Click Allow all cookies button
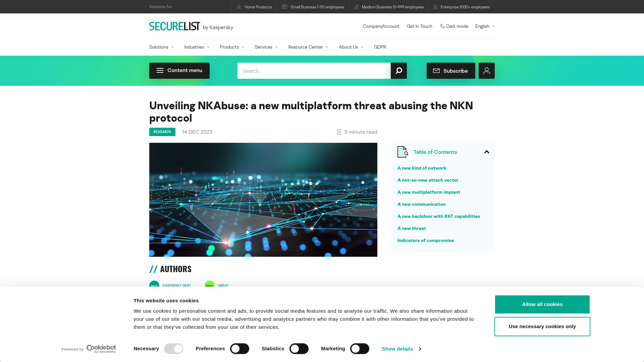The height and width of the screenshot is (362, 644). coord(542,304)
